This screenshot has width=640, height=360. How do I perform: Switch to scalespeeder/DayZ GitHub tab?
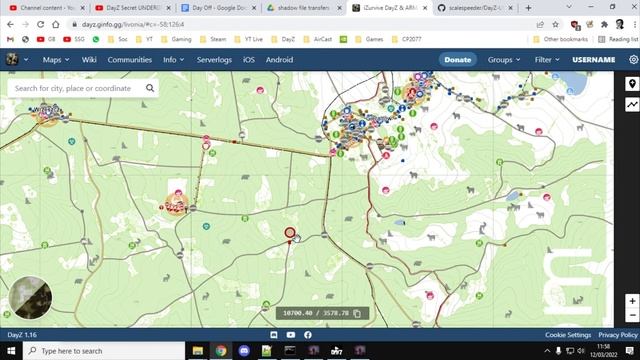[x=476, y=8]
